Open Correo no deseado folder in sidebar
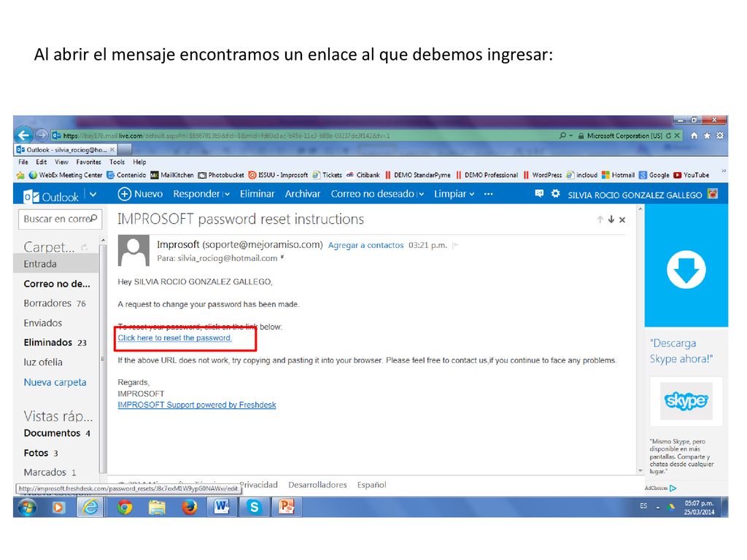 [x=57, y=284]
